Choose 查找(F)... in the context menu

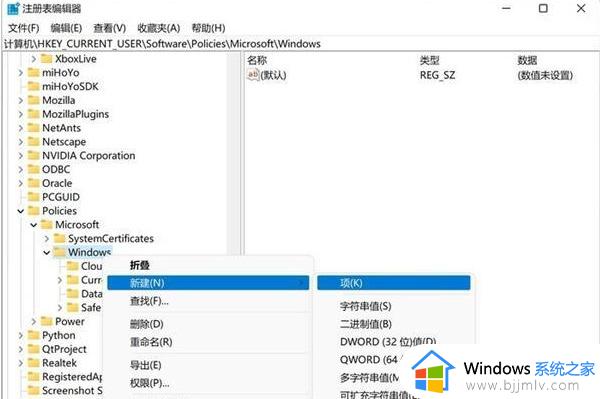[x=209, y=301]
